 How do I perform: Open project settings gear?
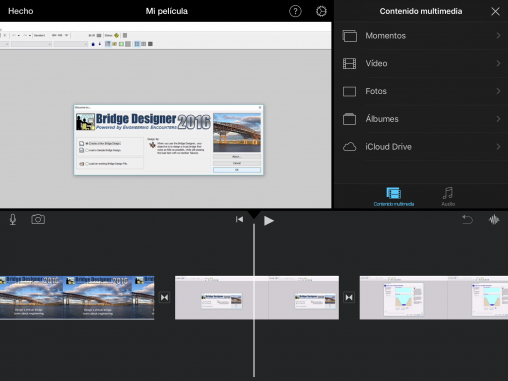[x=321, y=11]
